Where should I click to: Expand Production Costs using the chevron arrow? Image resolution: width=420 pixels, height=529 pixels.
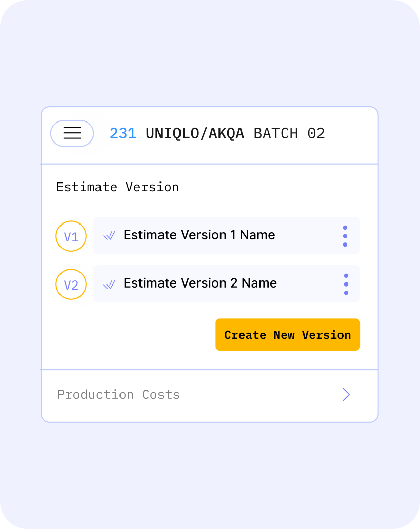click(346, 394)
